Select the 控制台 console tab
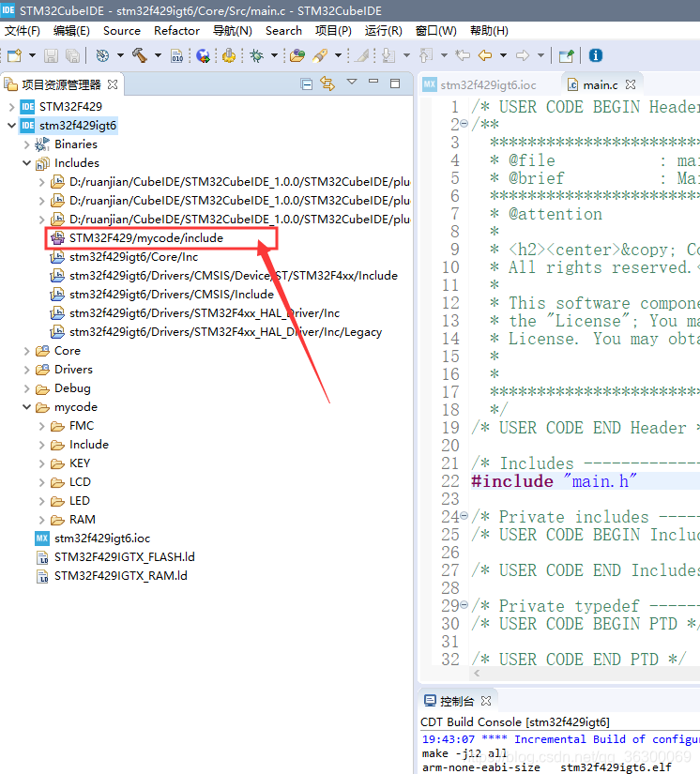 click(457, 701)
